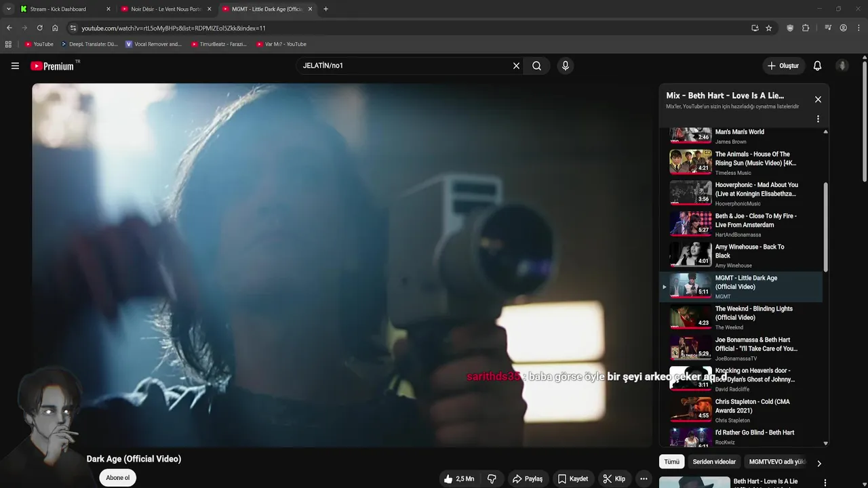Open browser profile icon
868x488 pixels.
(x=843, y=28)
